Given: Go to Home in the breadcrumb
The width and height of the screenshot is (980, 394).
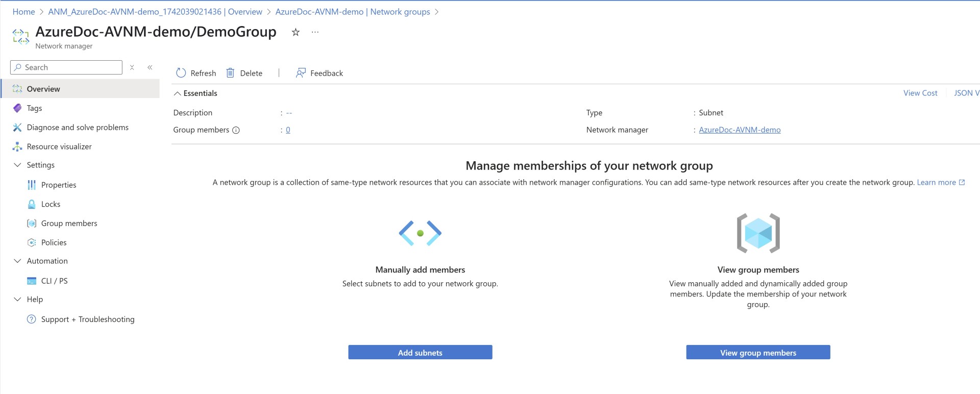Looking at the screenshot, I should pos(23,12).
